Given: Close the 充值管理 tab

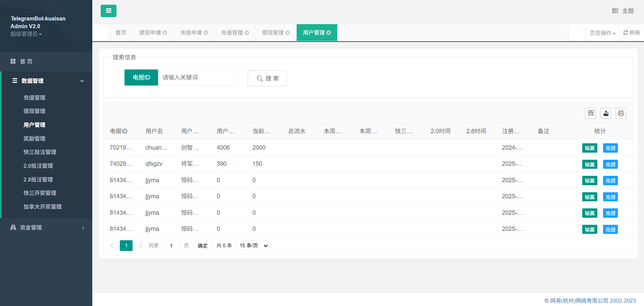Looking at the screenshot, I should click(247, 33).
